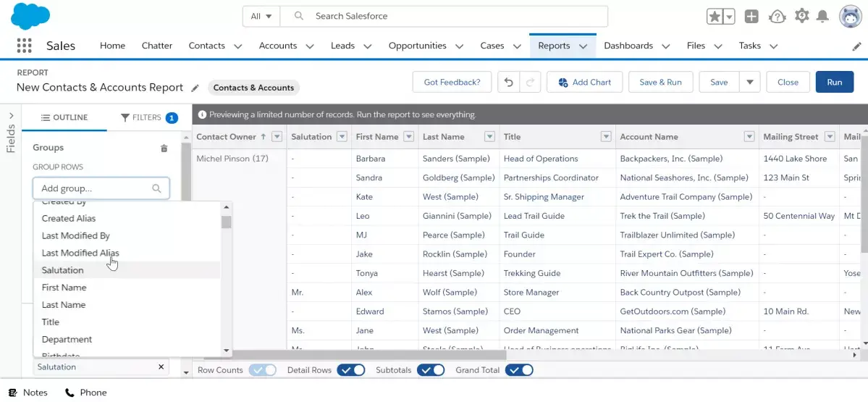
Task: Sort by Contact Owner arrow icon
Action: point(263,137)
